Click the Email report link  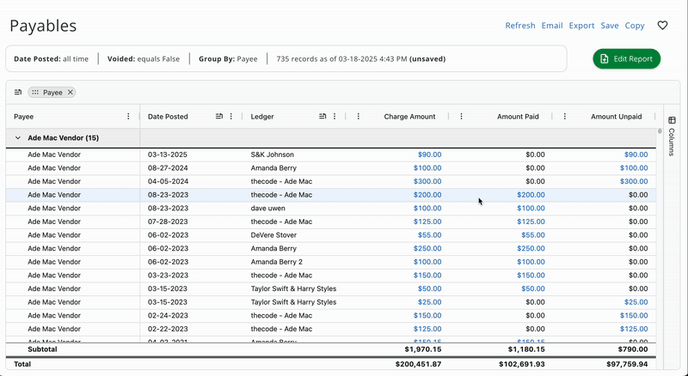[552, 25]
